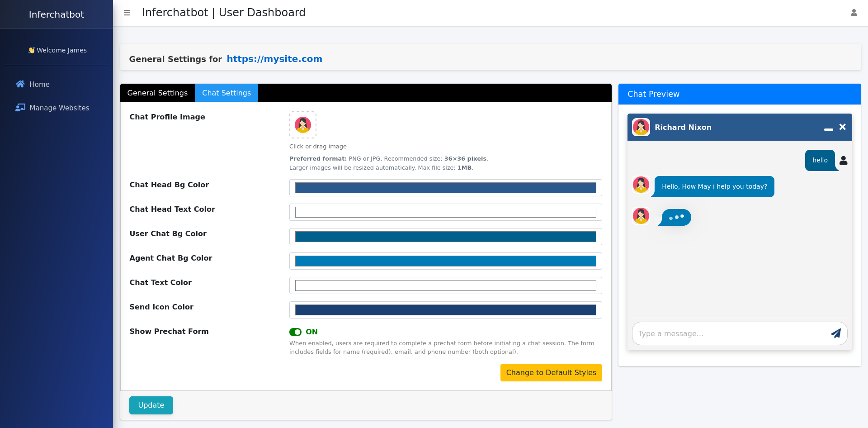Minimize the Richard Nixon chat preview window
Screen dimensions: 868x428
[829, 130]
